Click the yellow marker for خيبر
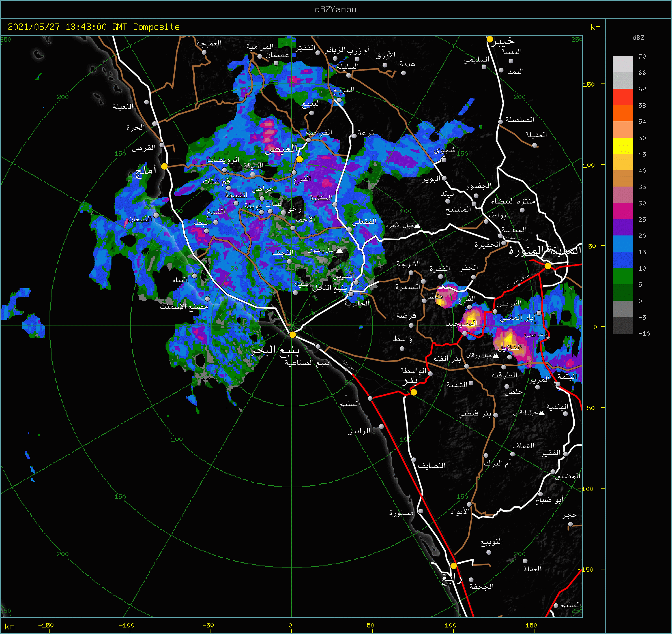 tap(490, 39)
